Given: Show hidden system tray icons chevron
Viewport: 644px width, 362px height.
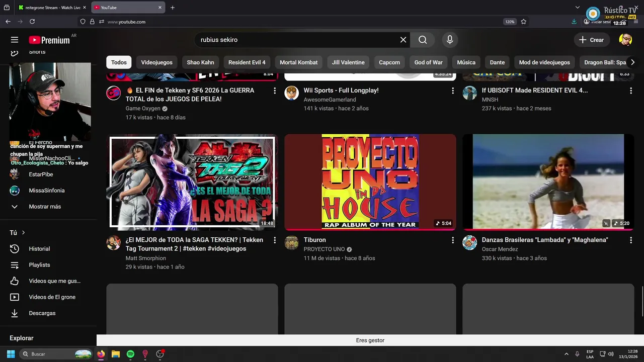Looking at the screenshot, I should coord(567,354).
